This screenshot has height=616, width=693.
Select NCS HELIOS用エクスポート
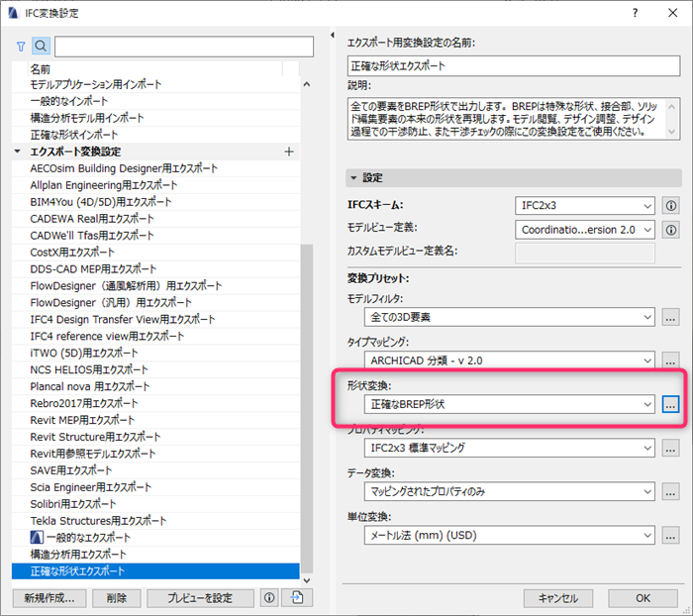[155, 369]
